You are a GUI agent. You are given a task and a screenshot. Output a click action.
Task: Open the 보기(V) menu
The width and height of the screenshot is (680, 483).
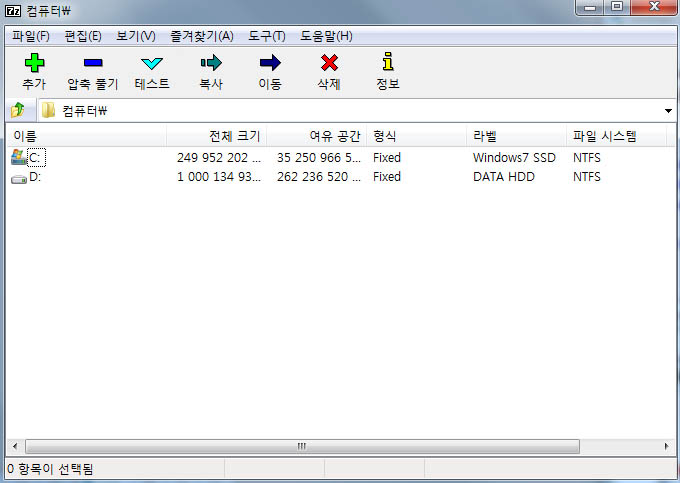(136, 36)
